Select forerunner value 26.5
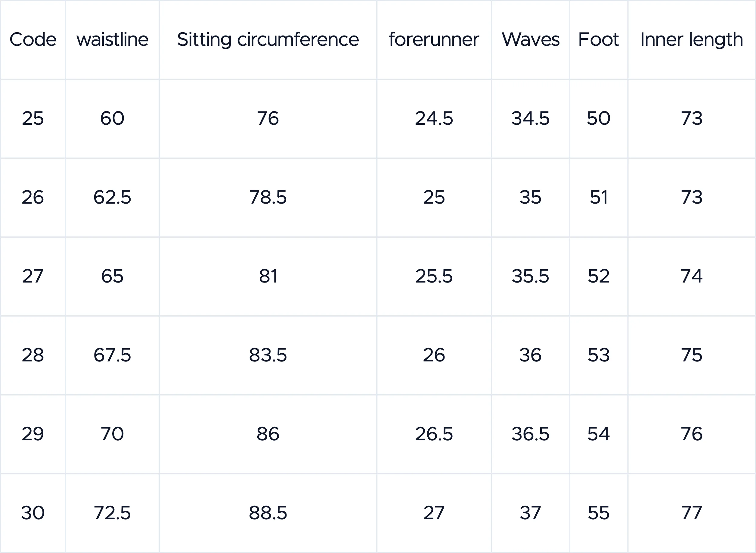The image size is (756, 553). pyautogui.click(x=434, y=434)
